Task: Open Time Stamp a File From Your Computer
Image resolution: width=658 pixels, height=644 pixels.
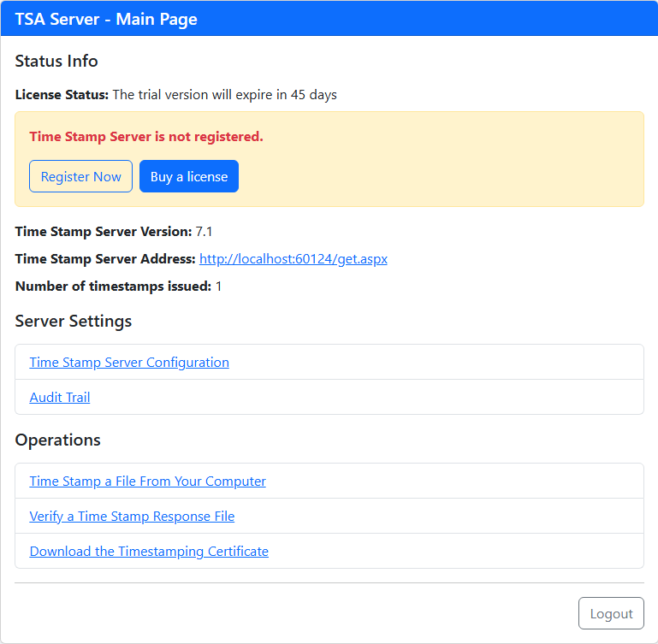Action: [147, 482]
